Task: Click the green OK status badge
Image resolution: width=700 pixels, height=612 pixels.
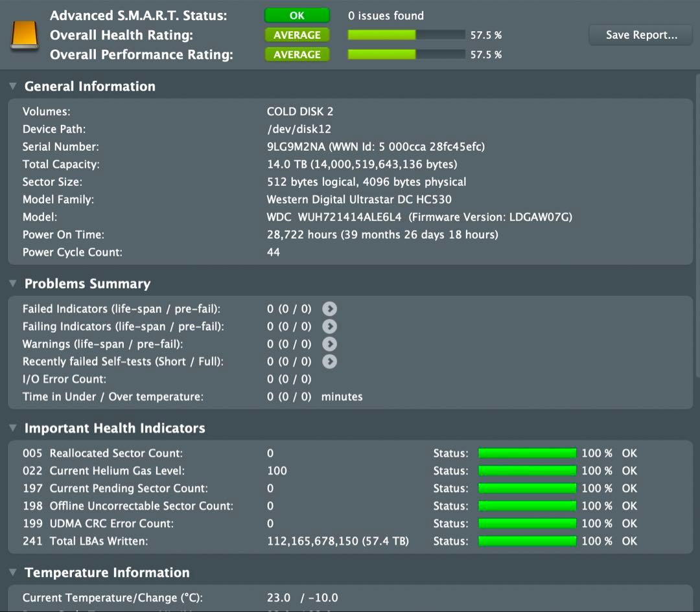Action: coord(297,15)
